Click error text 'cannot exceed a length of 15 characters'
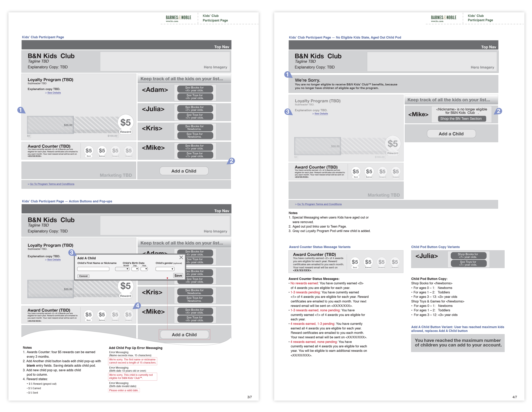The height and width of the screenshot is (412, 532). pyautogui.click(x=133, y=361)
